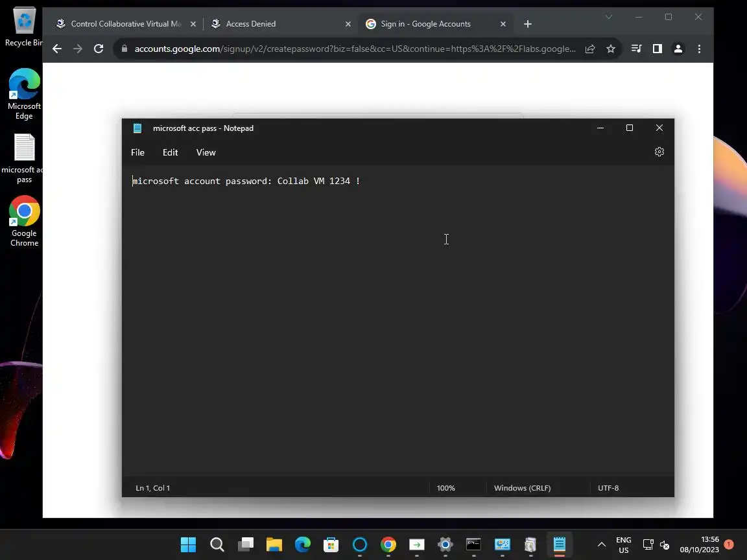Viewport: 747px width, 560px height.
Task: Open Chrome media controls icon
Action: [x=636, y=49]
